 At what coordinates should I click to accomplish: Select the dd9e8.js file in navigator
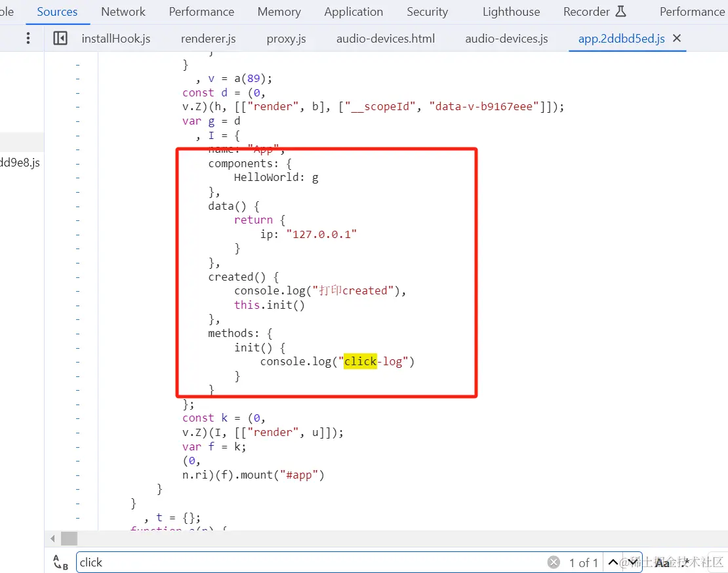coord(20,163)
